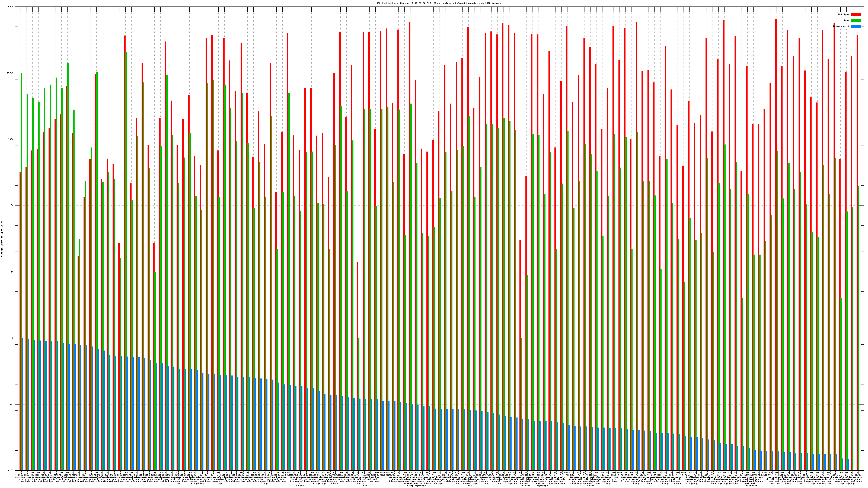Click the first '3@ zen.' x-axis label
The image size is (868, 488).
click(20, 474)
